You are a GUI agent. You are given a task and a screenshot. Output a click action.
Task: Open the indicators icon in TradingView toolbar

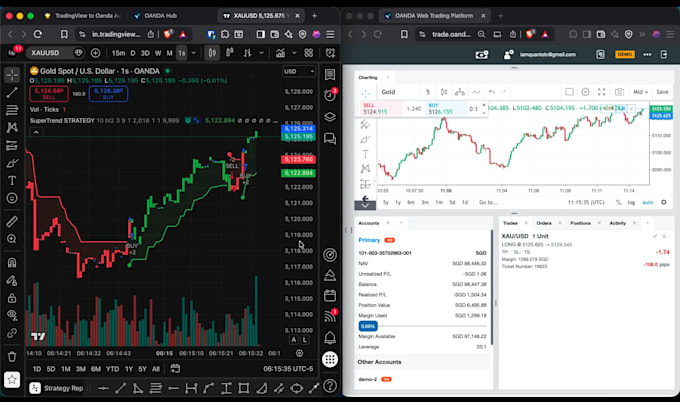pos(281,53)
